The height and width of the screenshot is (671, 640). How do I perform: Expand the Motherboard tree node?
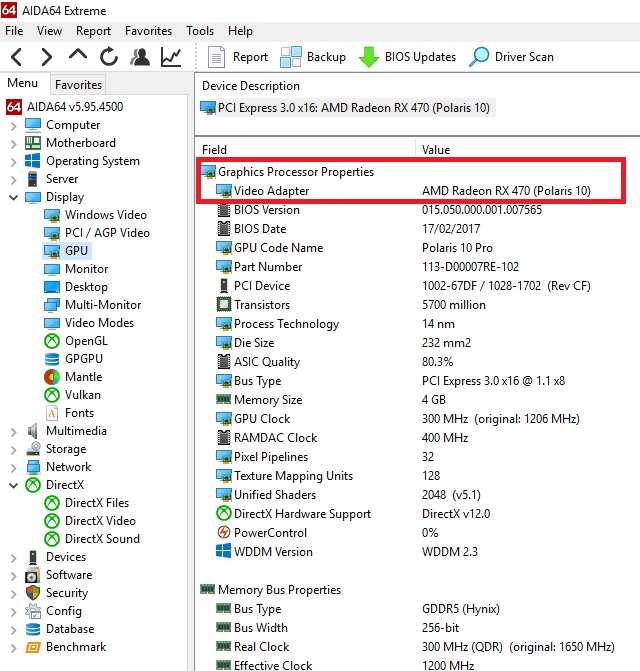click(x=14, y=143)
